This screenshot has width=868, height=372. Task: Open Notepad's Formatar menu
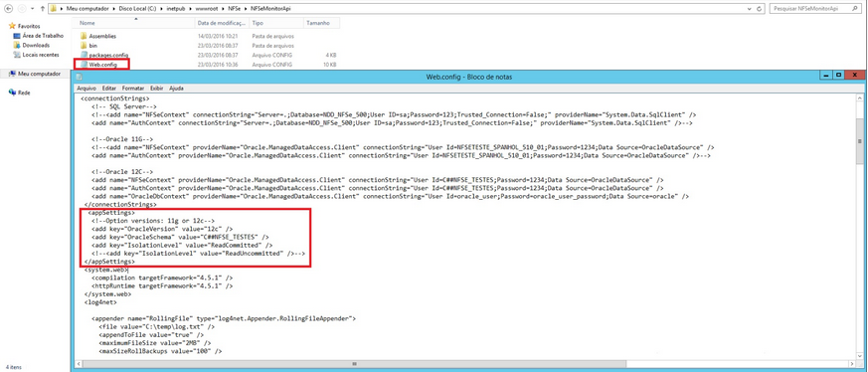tap(133, 88)
